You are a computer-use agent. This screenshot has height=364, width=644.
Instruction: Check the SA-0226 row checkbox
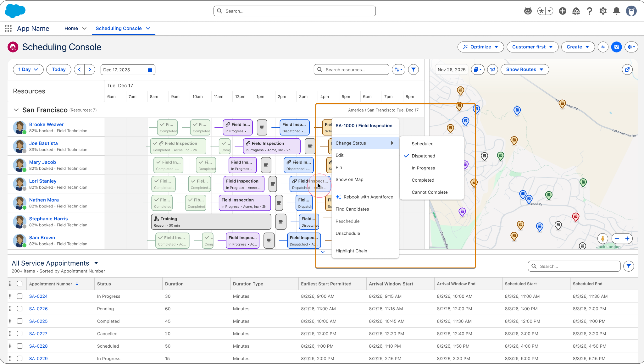pos(20,309)
